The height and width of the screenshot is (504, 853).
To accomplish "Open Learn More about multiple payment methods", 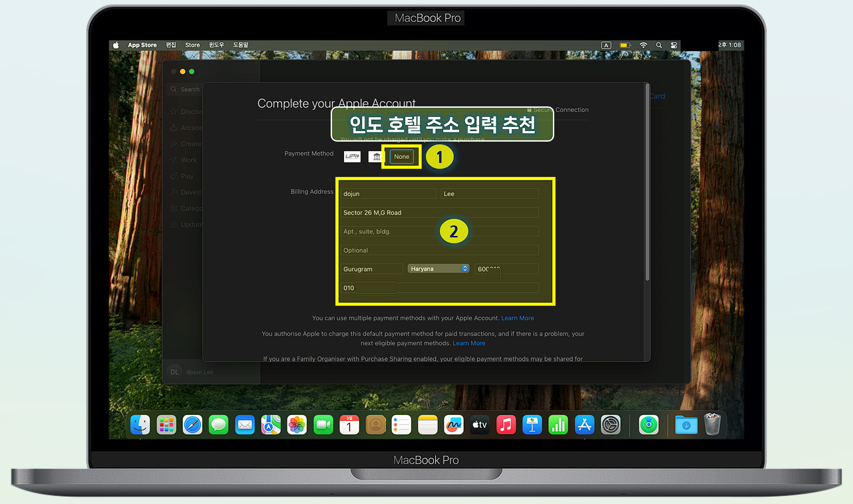I will (518, 318).
